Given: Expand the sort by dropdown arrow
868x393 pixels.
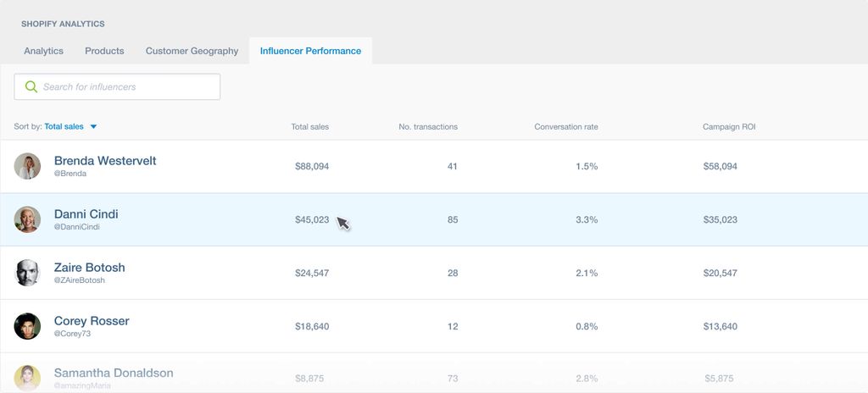Looking at the screenshot, I should (x=93, y=127).
